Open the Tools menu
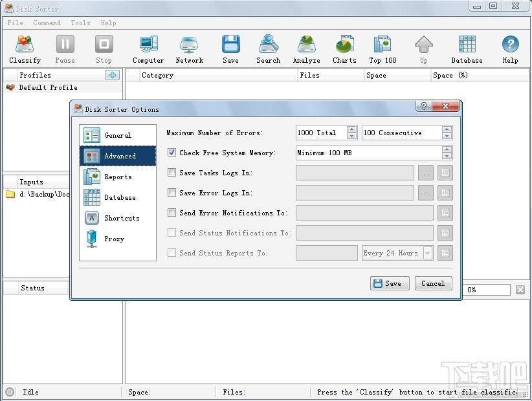Screen dimensions: 532x401 coord(80,23)
